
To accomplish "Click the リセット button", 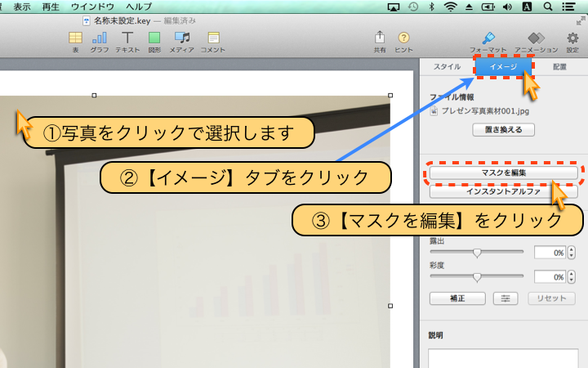I will (551, 298).
